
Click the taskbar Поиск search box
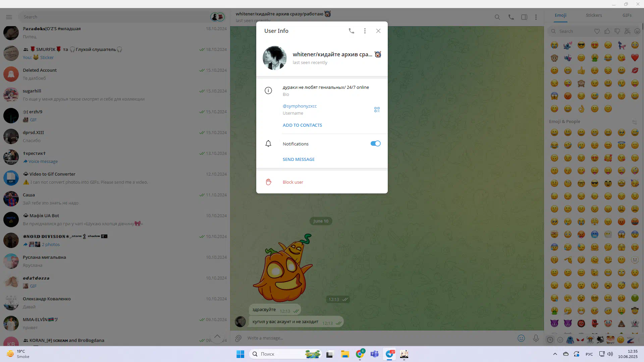(x=285, y=354)
